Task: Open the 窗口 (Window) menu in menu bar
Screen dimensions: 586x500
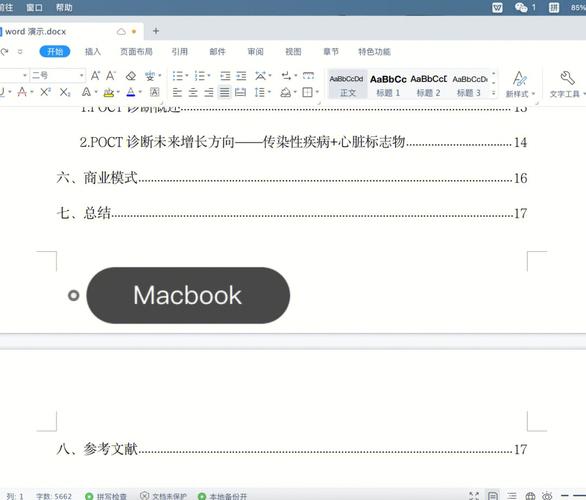Action: 34,7
